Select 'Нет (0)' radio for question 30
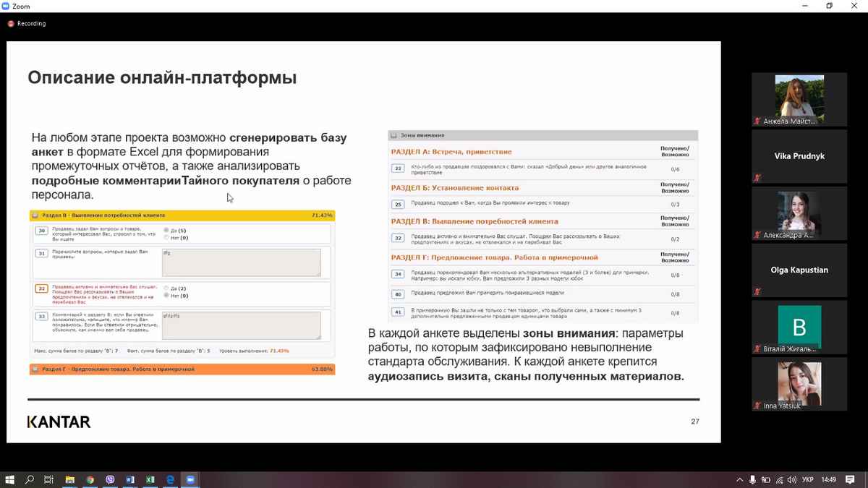The height and width of the screenshot is (488, 868). click(x=166, y=237)
